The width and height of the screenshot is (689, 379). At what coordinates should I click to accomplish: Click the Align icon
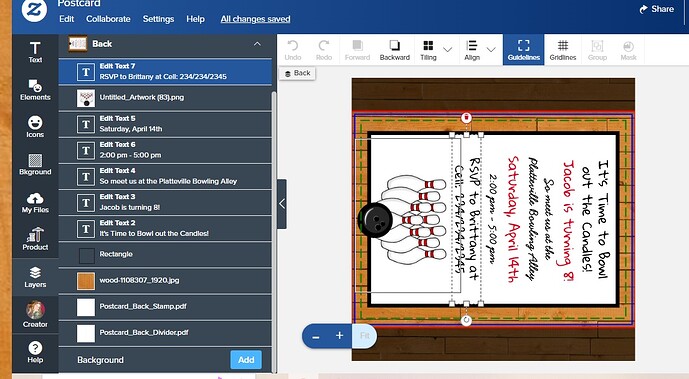[472, 50]
